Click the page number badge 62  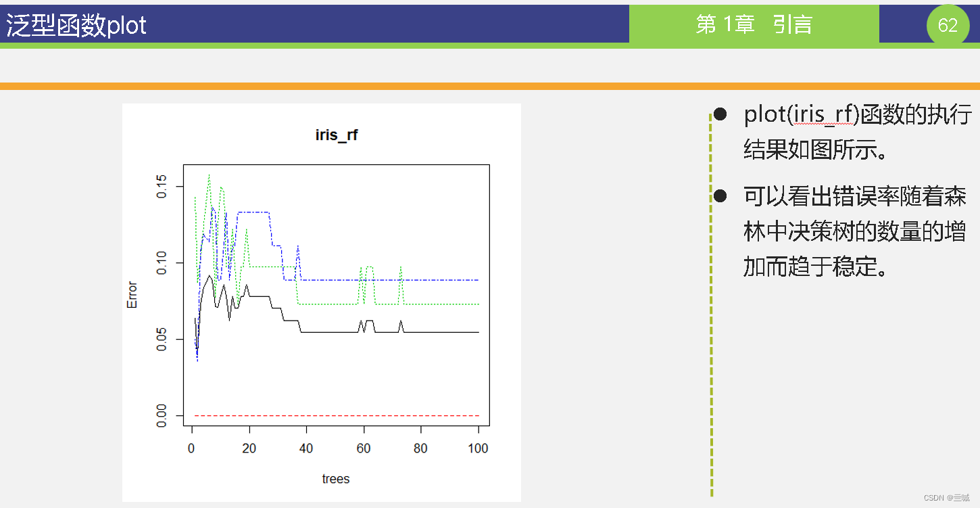[x=948, y=25]
